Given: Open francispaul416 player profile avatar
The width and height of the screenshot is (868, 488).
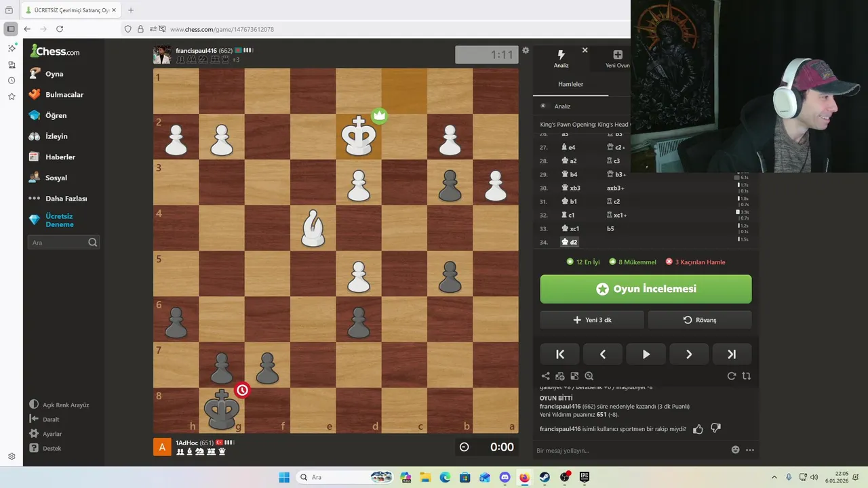Looking at the screenshot, I should [x=162, y=55].
